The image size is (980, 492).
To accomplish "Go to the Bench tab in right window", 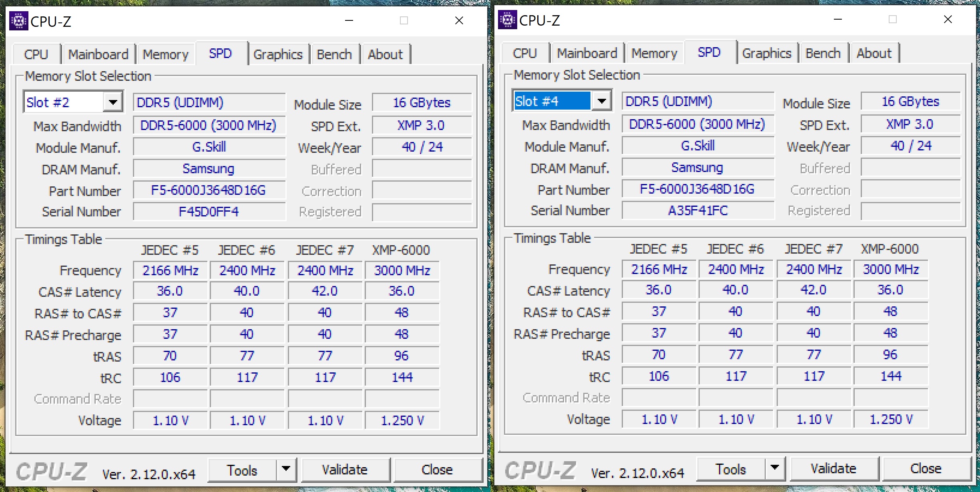I will (x=823, y=53).
